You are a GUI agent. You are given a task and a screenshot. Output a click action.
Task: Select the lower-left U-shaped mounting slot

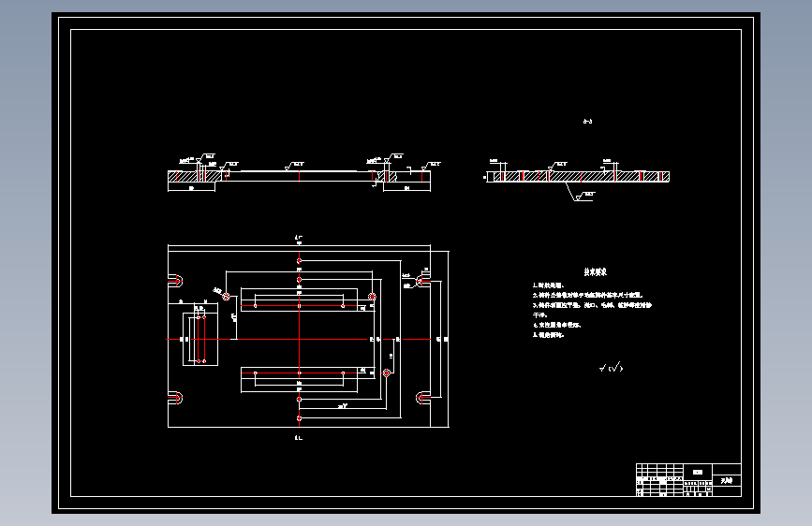coord(175,398)
